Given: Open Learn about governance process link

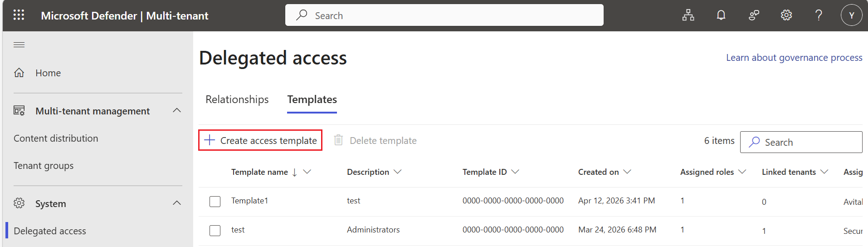Looking at the screenshot, I should click(x=794, y=58).
